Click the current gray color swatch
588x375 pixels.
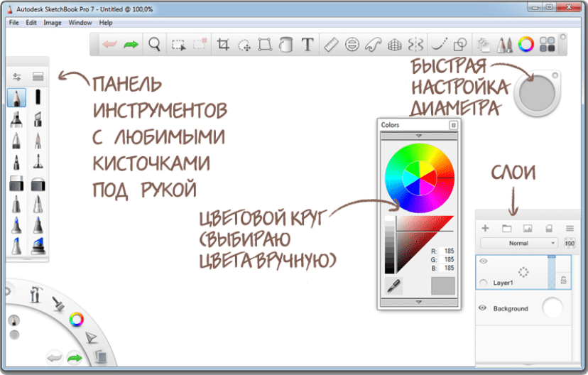click(442, 286)
